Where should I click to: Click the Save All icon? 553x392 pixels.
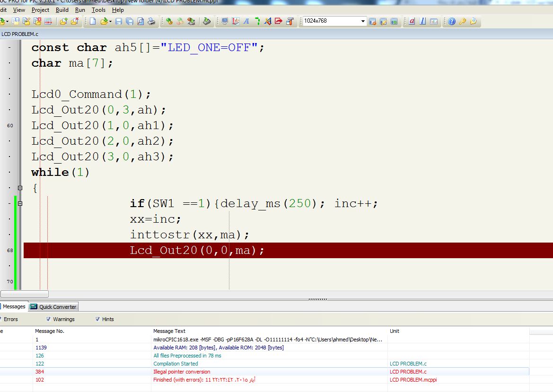(130, 21)
